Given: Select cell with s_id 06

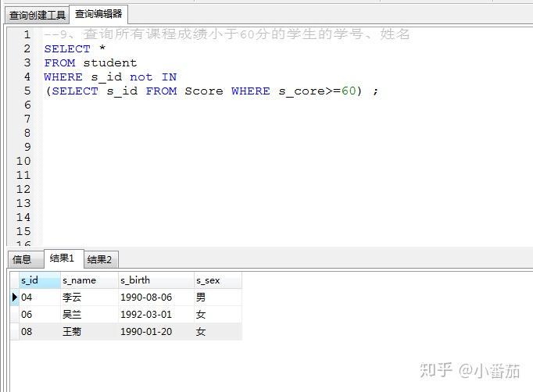Looking at the screenshot, I should pyautogui.click(x=39, y=314).
